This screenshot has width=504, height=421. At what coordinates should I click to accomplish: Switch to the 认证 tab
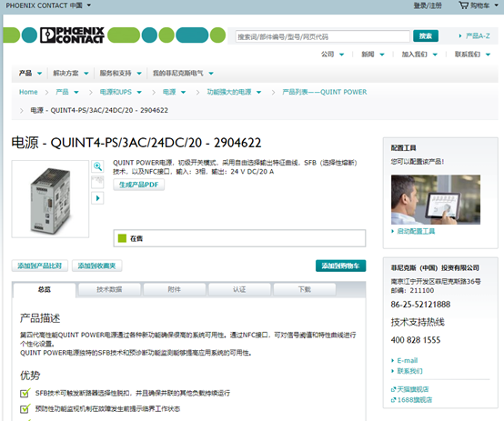(239, 289)
